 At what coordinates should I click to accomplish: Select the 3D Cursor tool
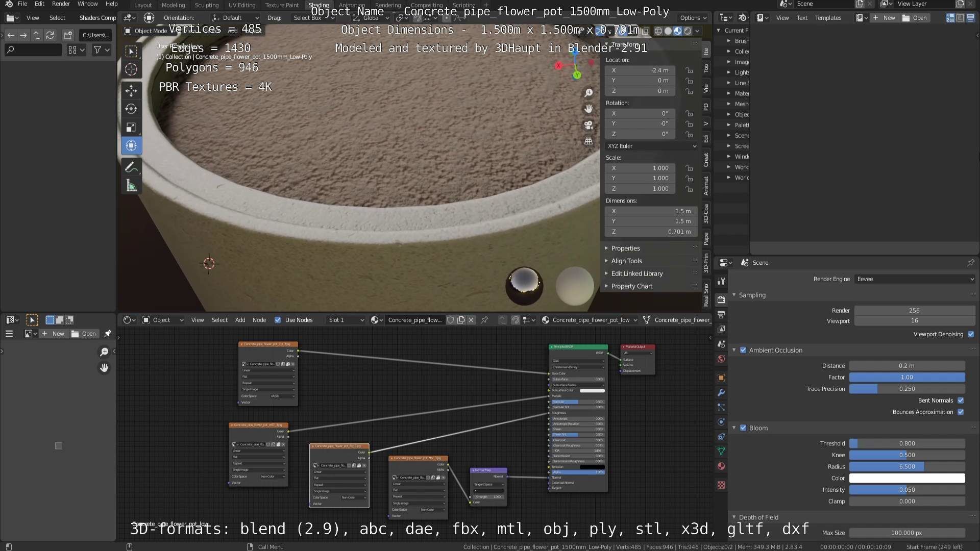pos(131,69)
